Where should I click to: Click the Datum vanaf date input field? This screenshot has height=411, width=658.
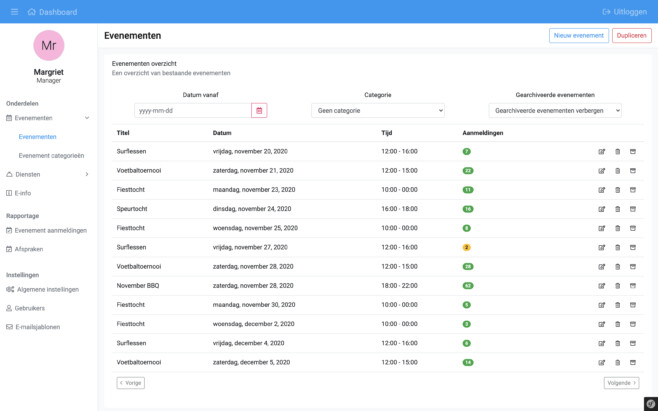point(192,110)
